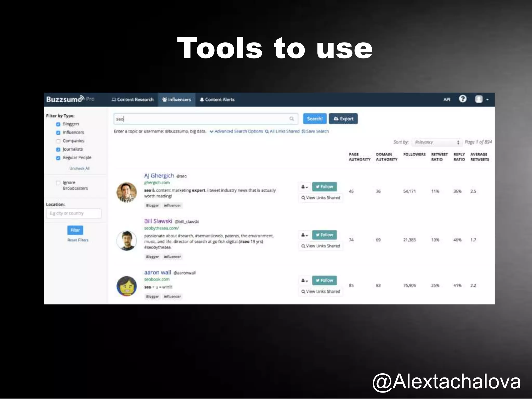Open aaron wall name link

click(x=158, y=272)
